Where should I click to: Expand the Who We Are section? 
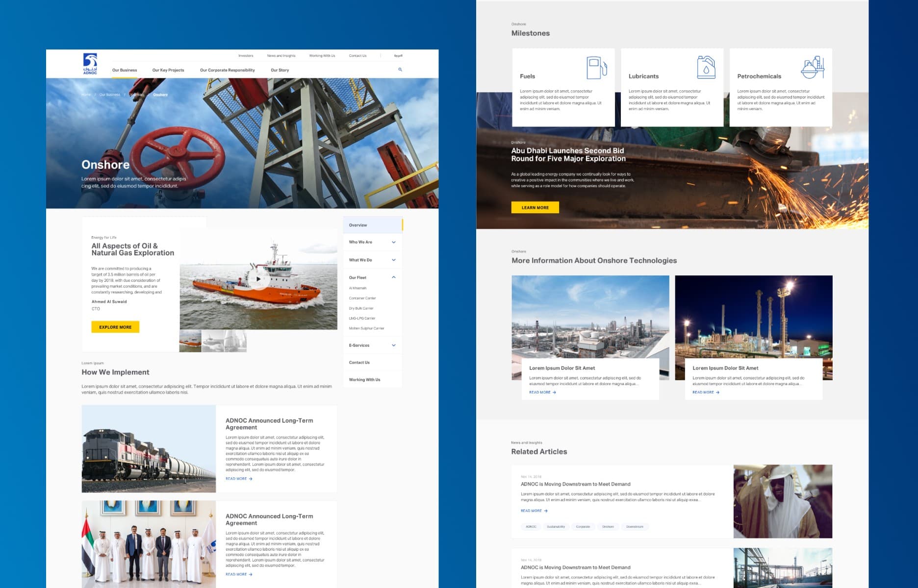click(x=373, y=242)
